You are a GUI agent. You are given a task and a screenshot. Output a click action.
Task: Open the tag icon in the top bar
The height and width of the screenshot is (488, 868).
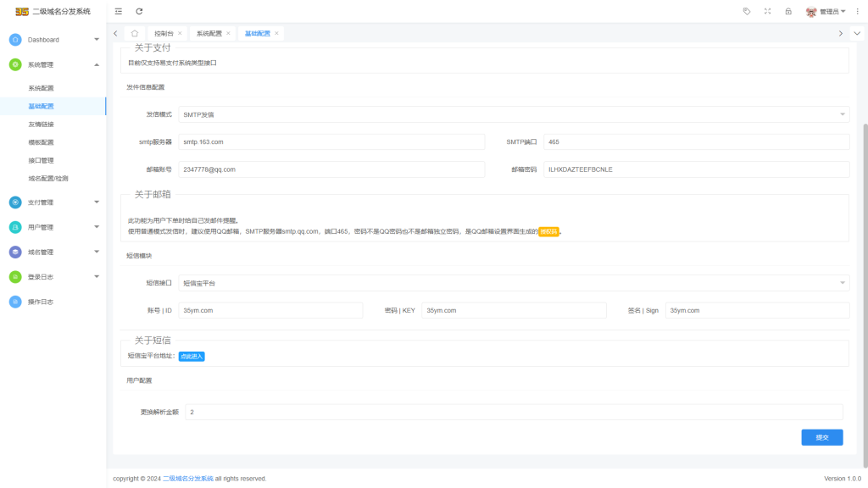pos(746,11)
